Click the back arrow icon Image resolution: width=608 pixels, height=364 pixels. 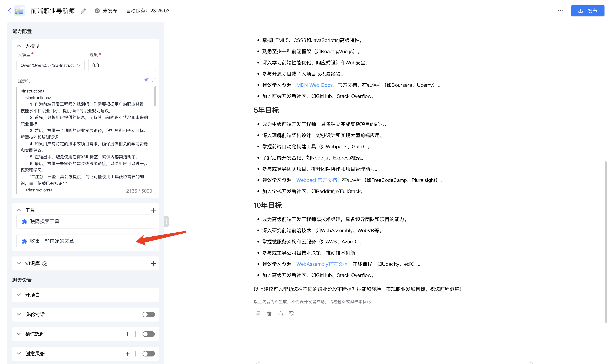coord(10,11)
